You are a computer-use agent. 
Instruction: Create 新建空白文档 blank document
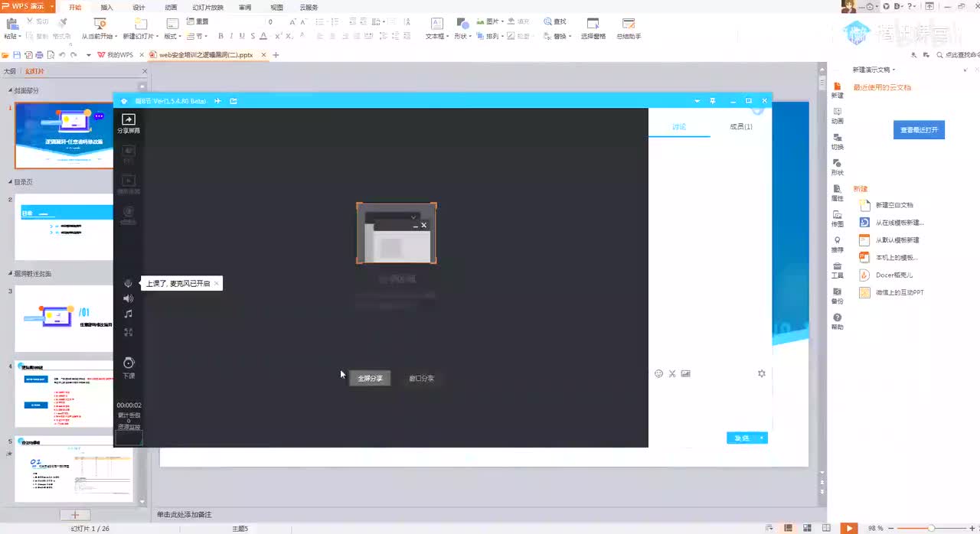[x=886, y=205]
